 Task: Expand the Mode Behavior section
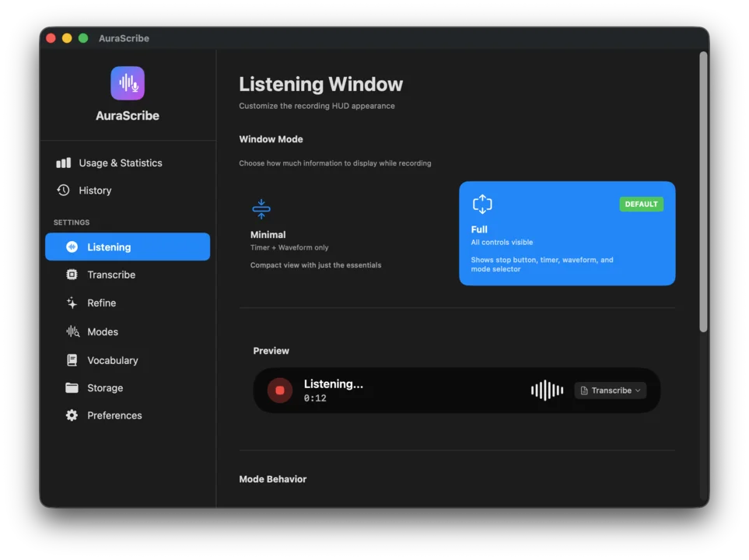tap(273, 479)
